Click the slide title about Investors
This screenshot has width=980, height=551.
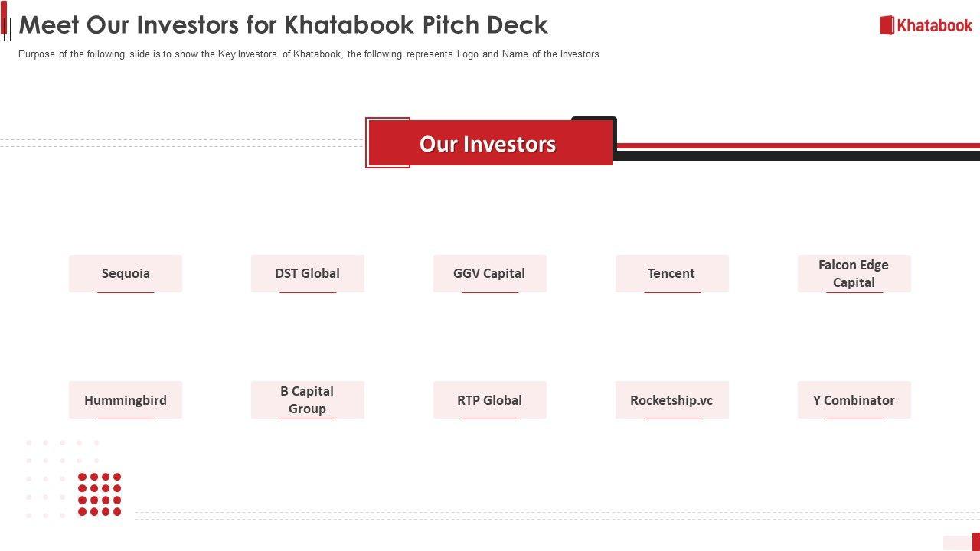[283, 25]
